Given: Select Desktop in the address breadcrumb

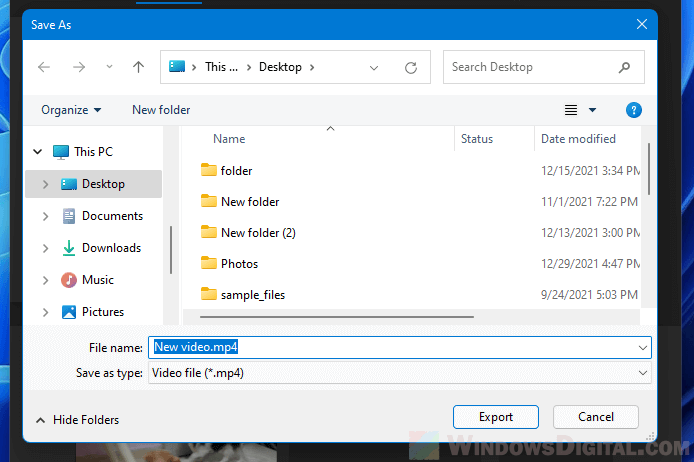Looking at the screenshot, I should click(x=280, y=67).
